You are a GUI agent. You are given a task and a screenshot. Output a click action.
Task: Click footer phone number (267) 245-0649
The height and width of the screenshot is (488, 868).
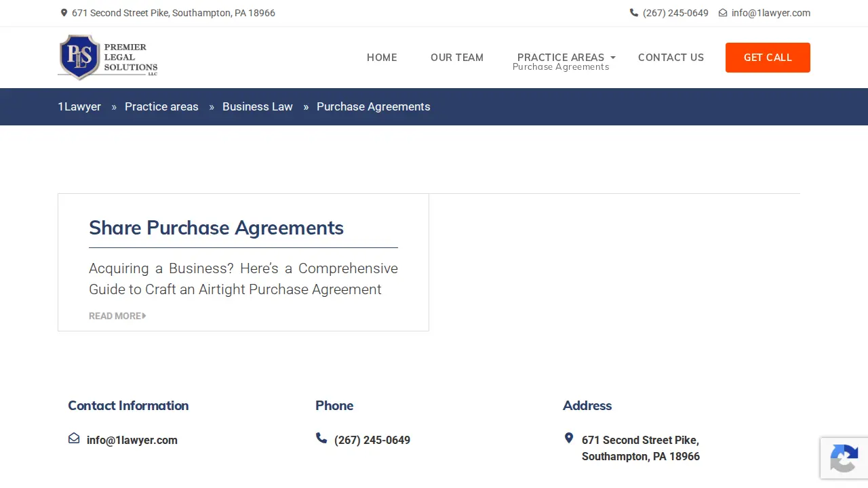372,440
